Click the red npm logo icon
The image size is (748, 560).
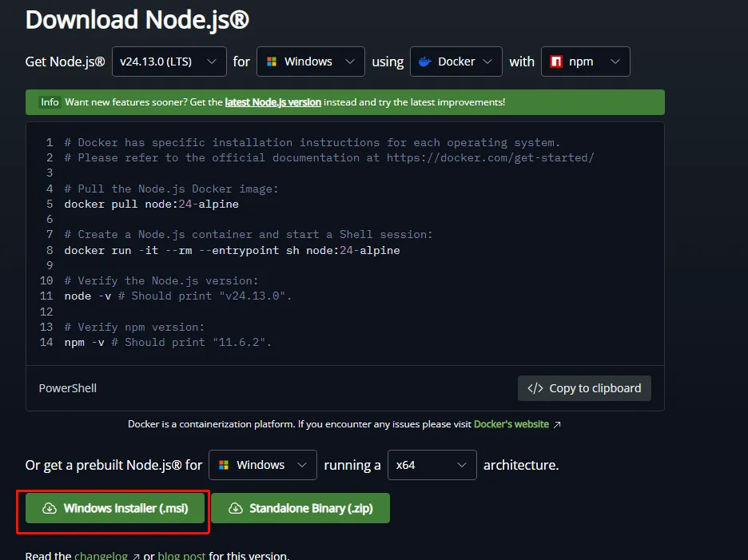pos(556,62)
